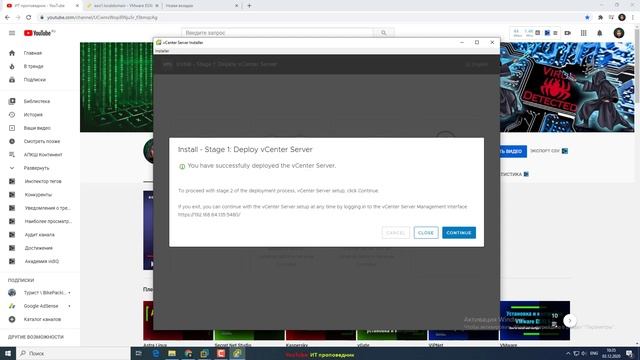Open the Windows Start button
Image resolution: width=640 pixels, height=360 pixels.
(x=7, y=353)
